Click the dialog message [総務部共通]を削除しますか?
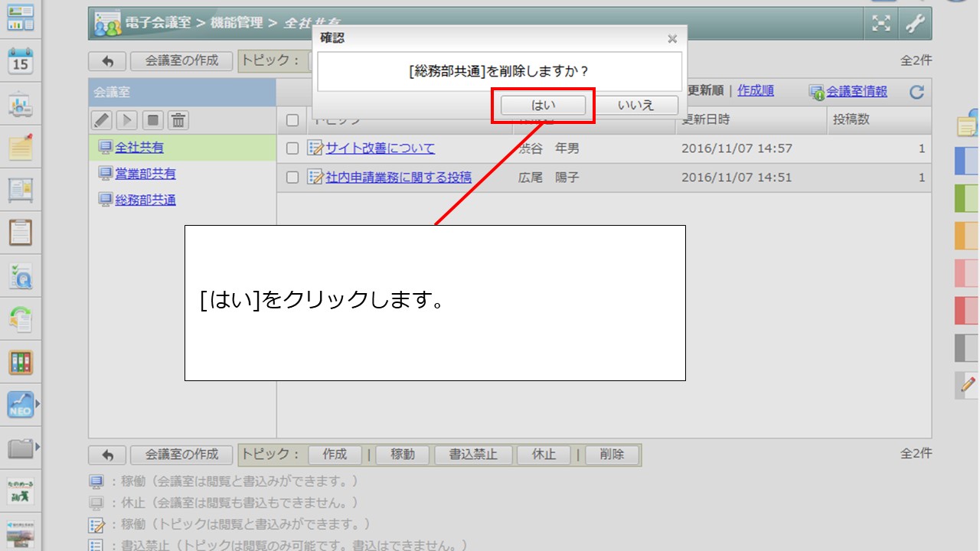The image size is (980, 551). 499,71
